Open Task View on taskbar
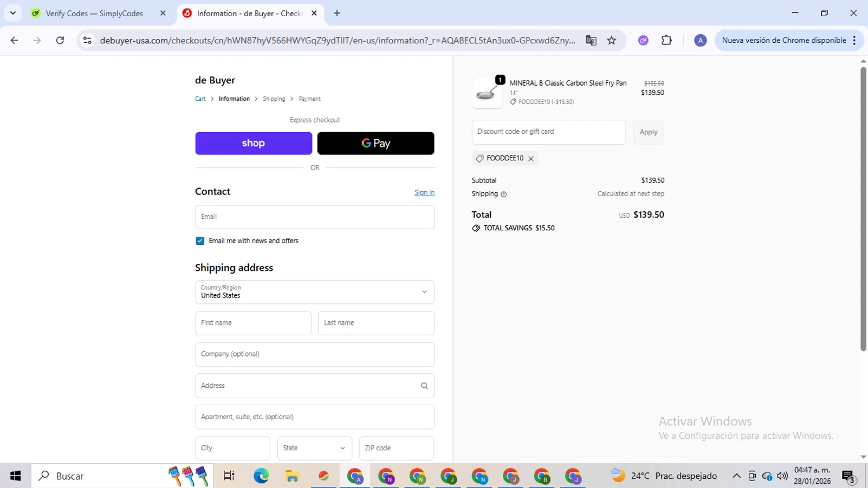The width and height of the screenshot is (868, 488). (x=229, y=476)
